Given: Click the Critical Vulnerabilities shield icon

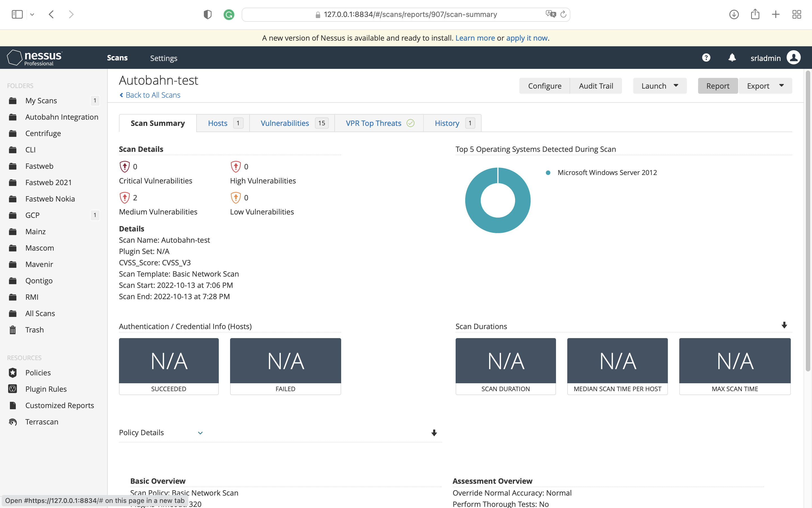Looking at the screenshot, I should tap(125, 166).
